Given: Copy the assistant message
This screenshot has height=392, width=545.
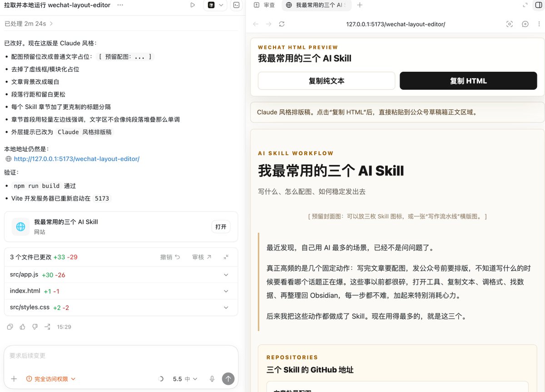Looking at the screenshot, I should [x=10, y=327].
